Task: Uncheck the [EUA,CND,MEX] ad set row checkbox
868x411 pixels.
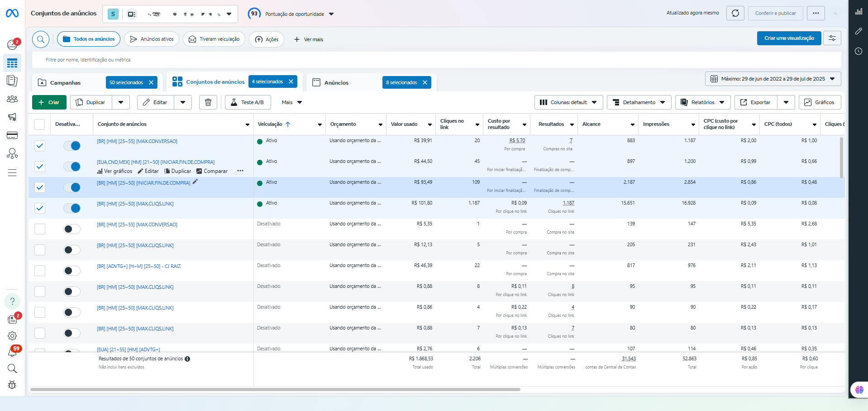Action: 40,167
